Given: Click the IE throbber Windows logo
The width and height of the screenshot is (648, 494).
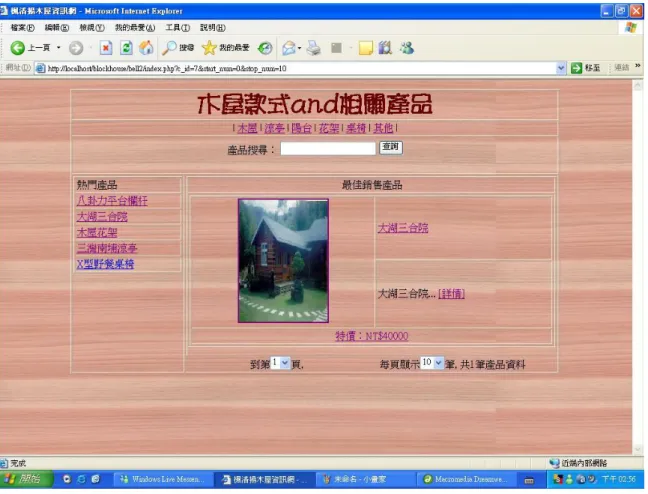Looking at the screenshot, I should tap(631, 28).
